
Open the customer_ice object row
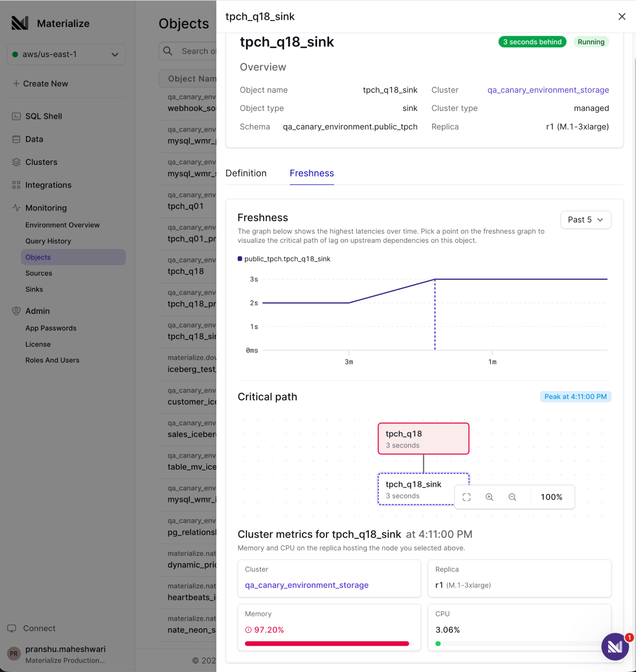(x=187, y=397)
